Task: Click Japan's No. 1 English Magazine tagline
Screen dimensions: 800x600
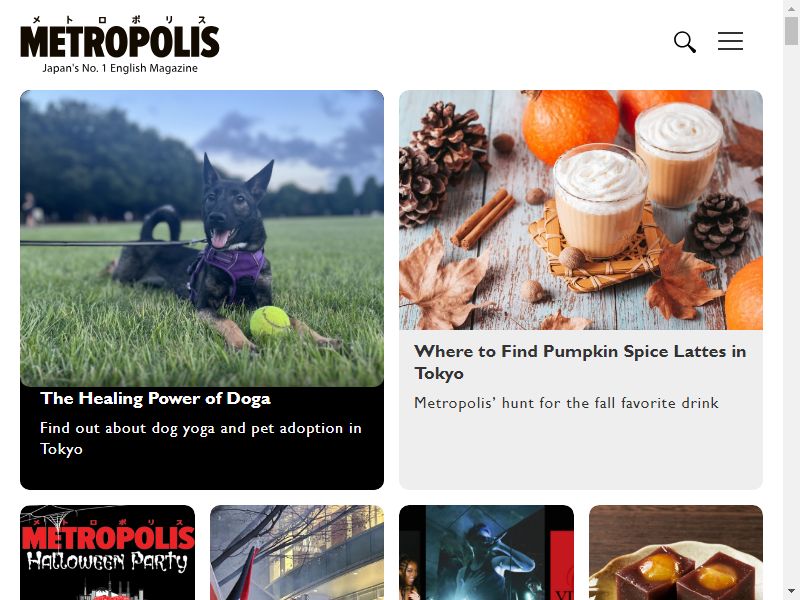Action: [120, 68]
